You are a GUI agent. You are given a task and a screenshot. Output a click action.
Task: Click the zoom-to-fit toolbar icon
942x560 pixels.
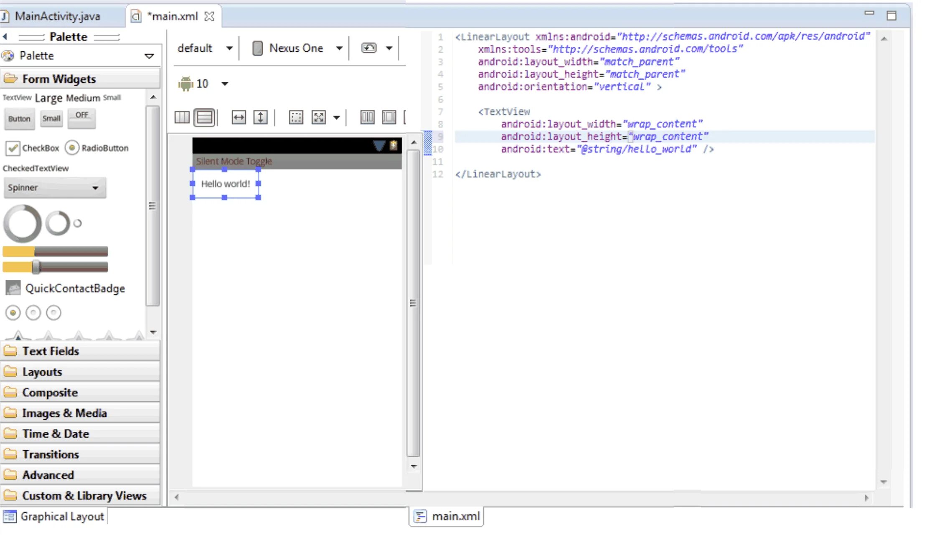[319, 117]
